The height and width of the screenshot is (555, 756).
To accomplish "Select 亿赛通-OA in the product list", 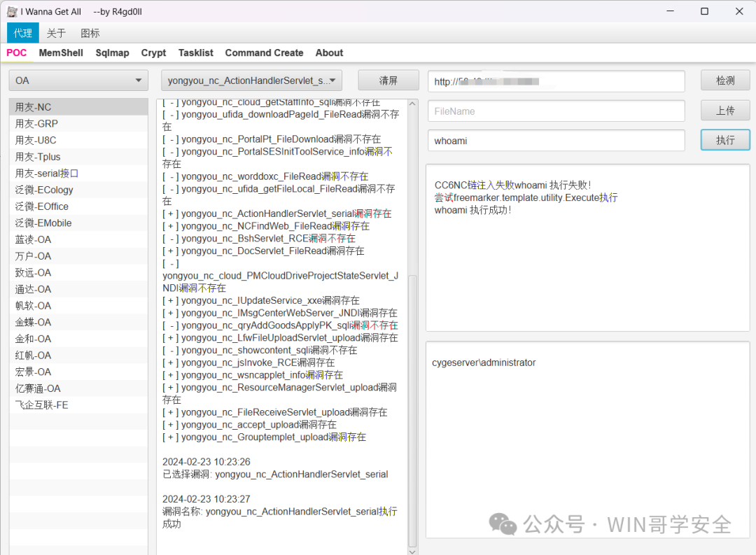I will (78, 388).
